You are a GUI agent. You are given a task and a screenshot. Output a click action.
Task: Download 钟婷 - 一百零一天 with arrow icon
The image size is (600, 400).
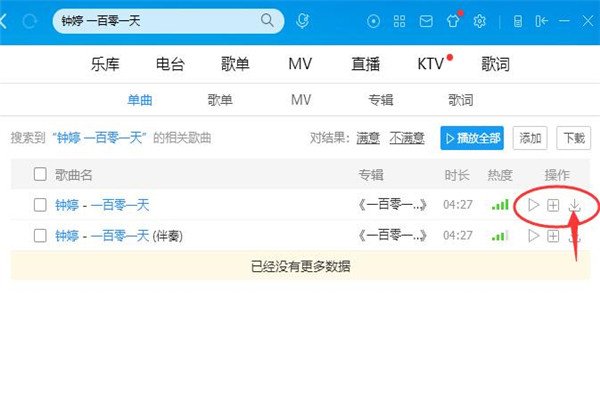[x=574, y=205]
